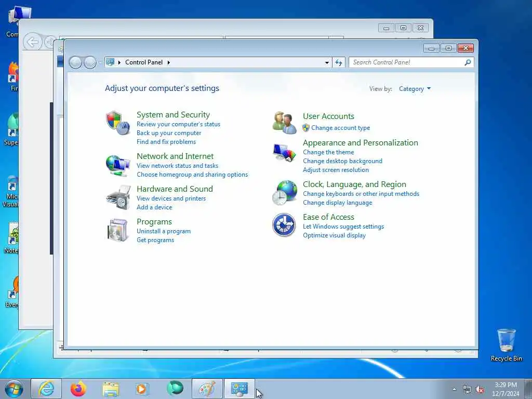The height and width of the screenshot is (399, 532).
Task: Click the taskbar clock showing 3:29 PM
Action: (x=506, y=389)
